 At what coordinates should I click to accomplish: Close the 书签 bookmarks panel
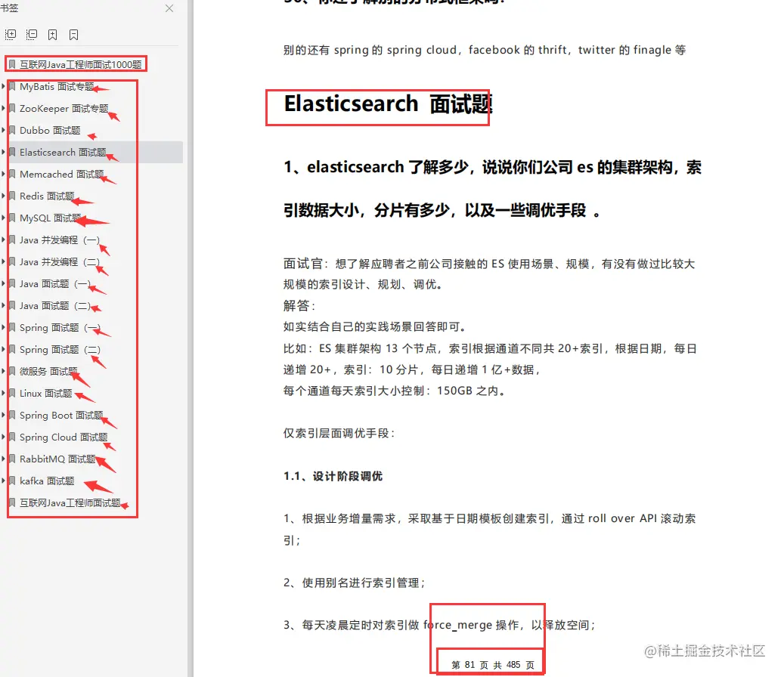(169, 8)
